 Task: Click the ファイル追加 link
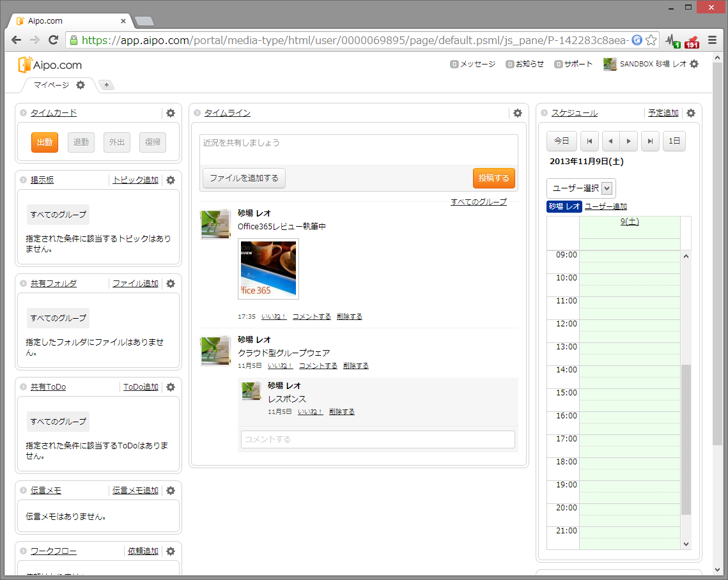pos(136,284)
